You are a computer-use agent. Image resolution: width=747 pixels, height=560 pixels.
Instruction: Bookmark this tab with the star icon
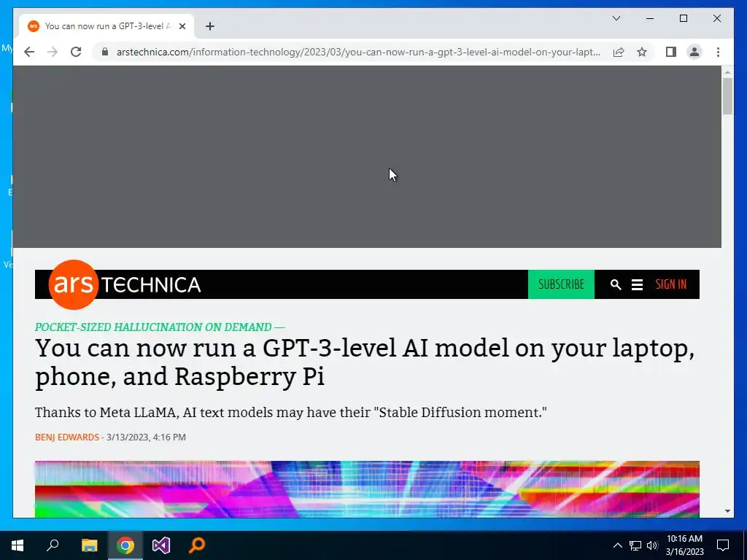[642, 52]
